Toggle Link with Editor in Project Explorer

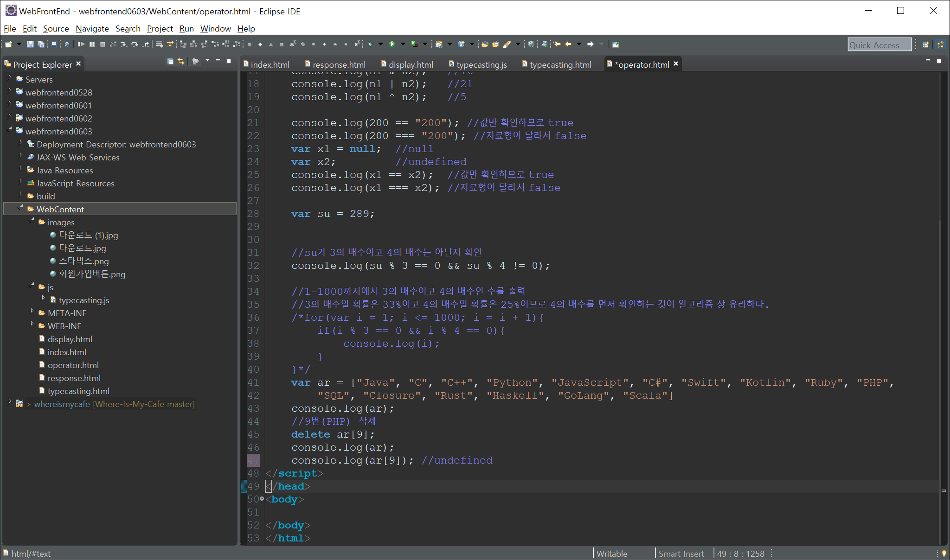[x=181, y=62]
